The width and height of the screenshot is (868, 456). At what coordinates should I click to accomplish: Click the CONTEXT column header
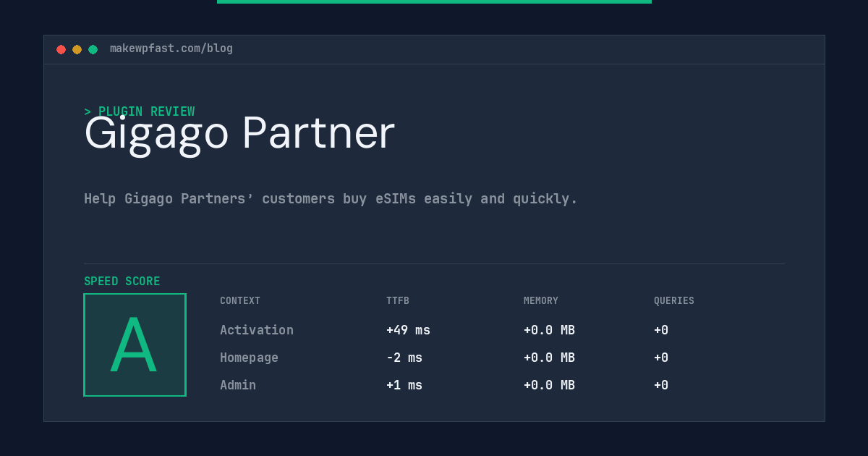pyautogui.click(x=240, y=301)
